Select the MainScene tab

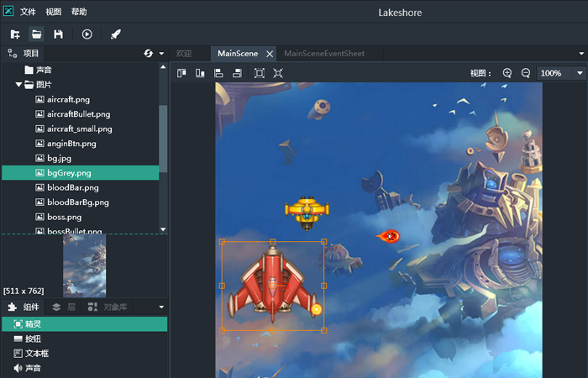238,54
